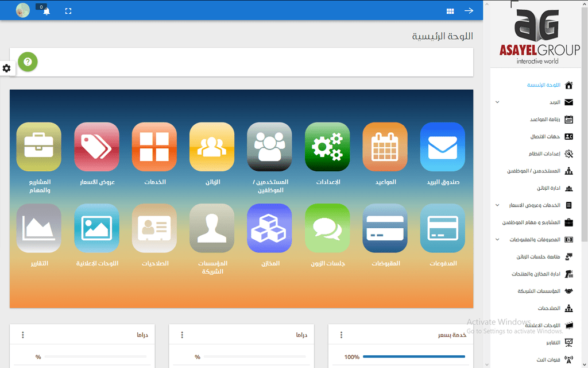This screenshot has width=588, height=368.
Task: Open الصلاحيات sidebar link
Action: pos(549,308)
